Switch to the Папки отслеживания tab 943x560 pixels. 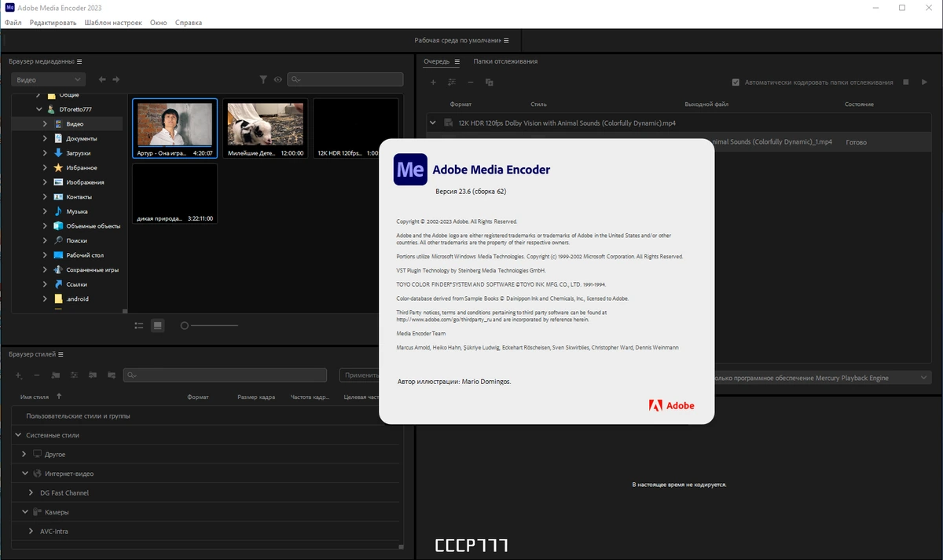[505, 61]
